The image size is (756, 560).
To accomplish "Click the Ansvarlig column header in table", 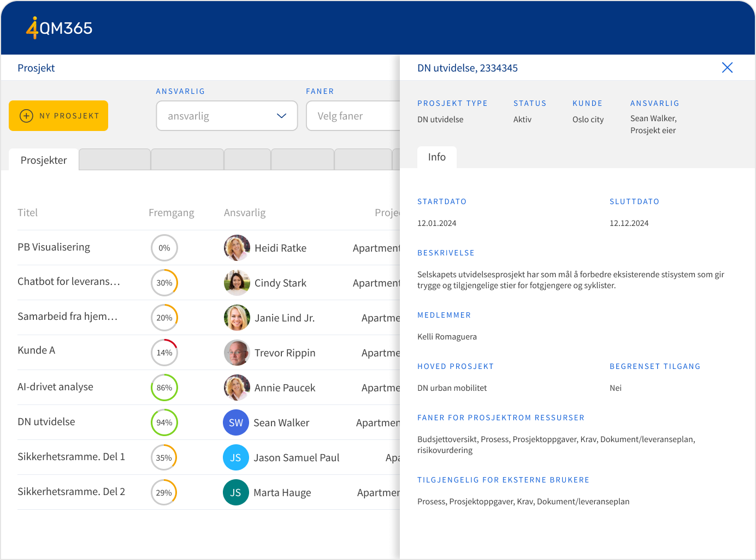I will (x=245, y=212).
